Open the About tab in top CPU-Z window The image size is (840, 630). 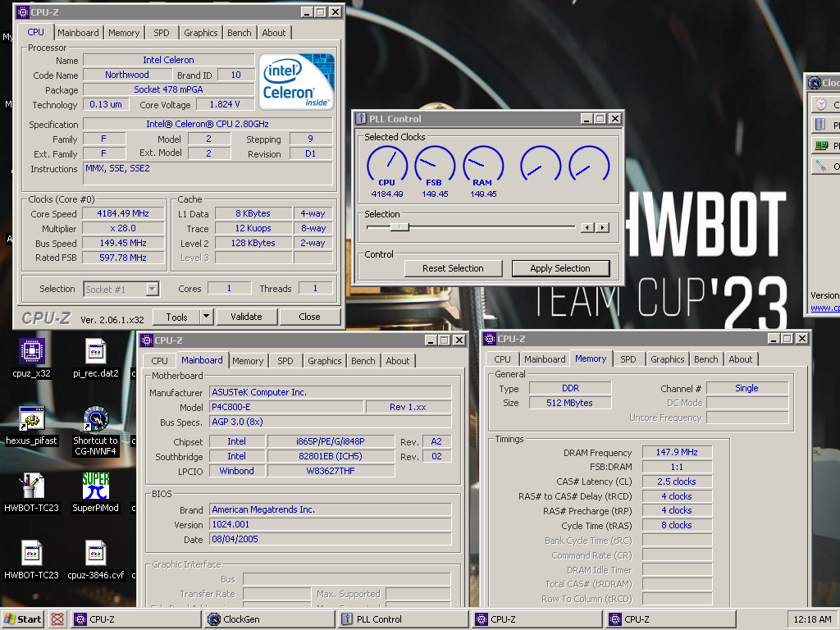click(x=274, y=33)
